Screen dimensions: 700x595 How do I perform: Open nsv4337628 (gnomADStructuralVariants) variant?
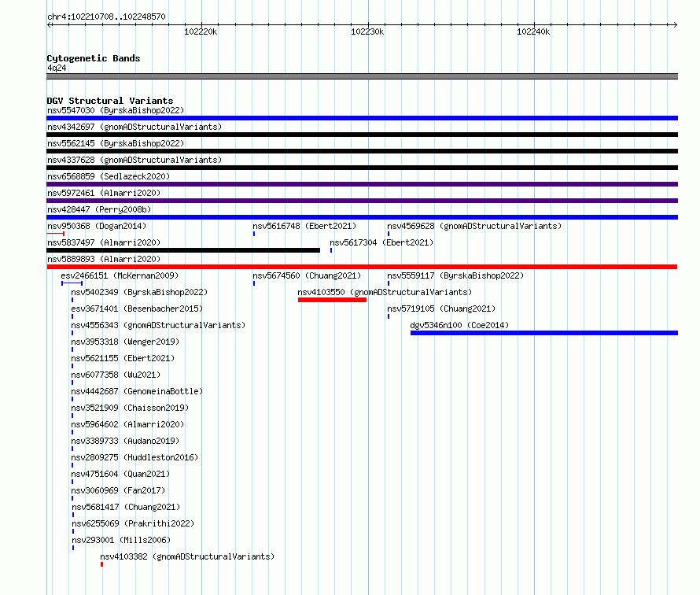134,160
